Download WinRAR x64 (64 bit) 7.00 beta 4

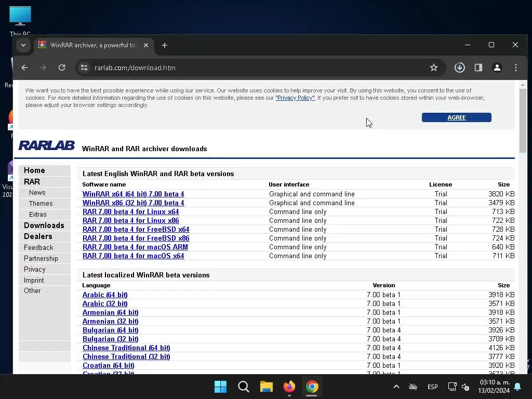pyautogui.click(x=134, y=194)
